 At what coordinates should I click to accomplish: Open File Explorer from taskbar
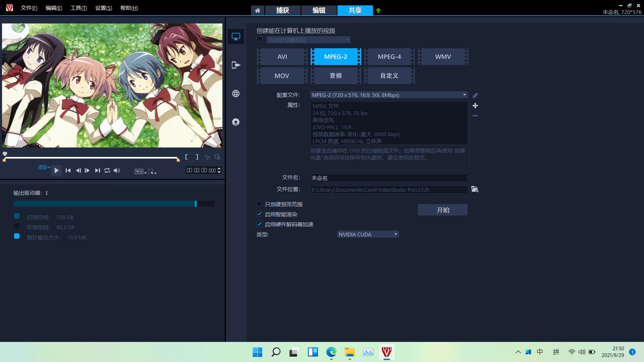pos(350,352)
